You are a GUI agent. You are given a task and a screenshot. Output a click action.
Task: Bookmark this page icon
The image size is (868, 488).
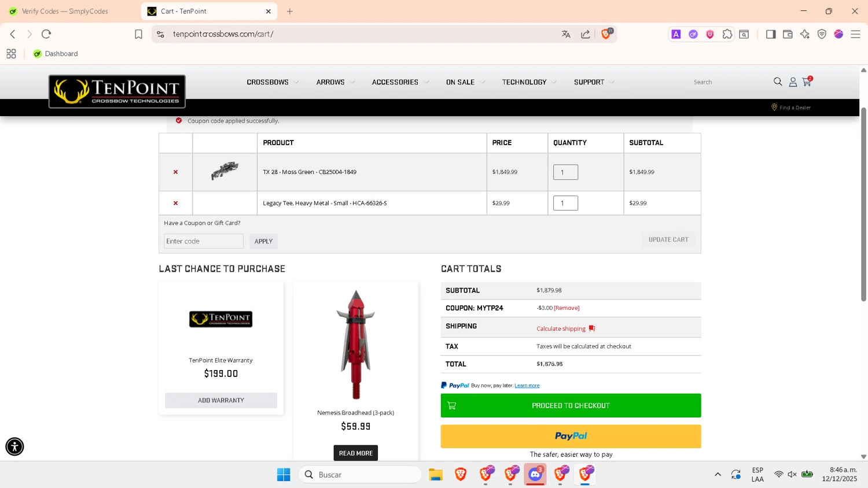[138, 34]
